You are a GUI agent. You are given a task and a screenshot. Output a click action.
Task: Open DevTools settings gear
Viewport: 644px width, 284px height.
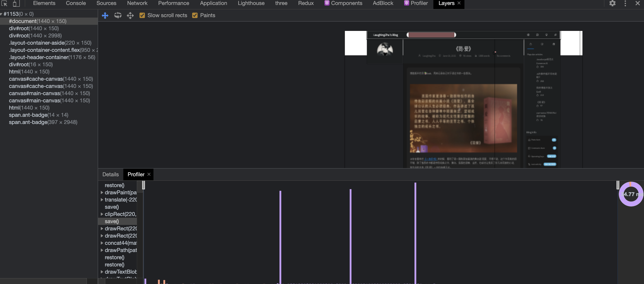[612, 3]
